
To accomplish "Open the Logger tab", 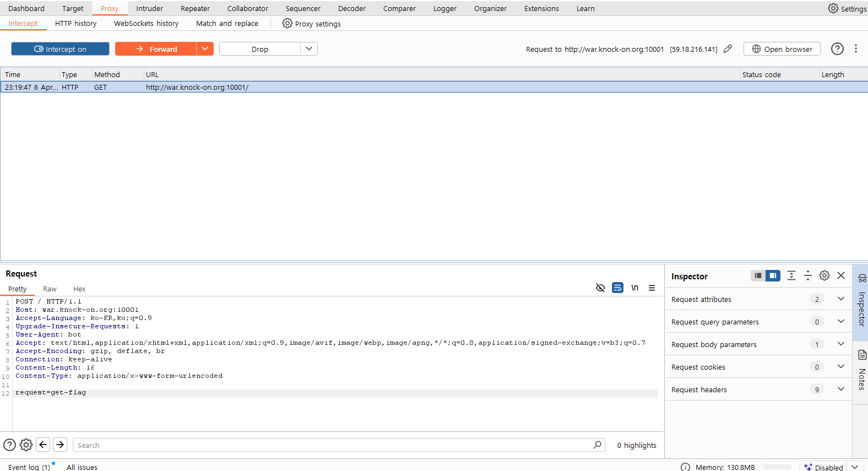I will coord(445,8).
